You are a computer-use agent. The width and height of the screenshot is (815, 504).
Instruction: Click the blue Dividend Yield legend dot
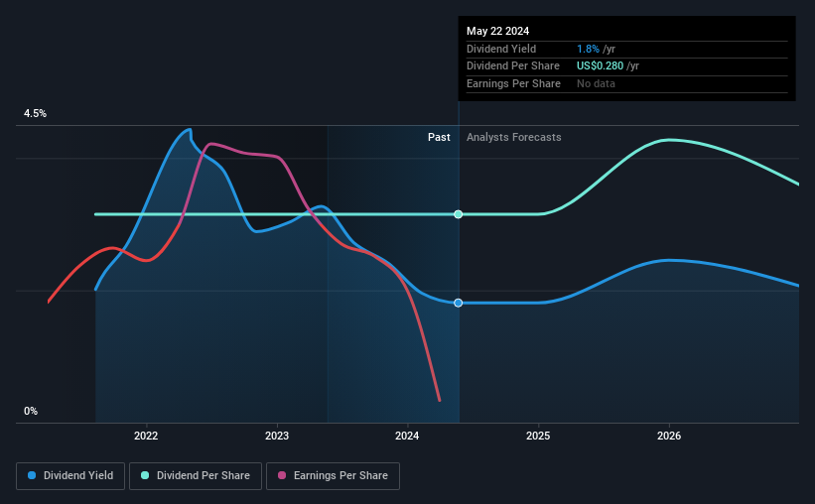32,475
